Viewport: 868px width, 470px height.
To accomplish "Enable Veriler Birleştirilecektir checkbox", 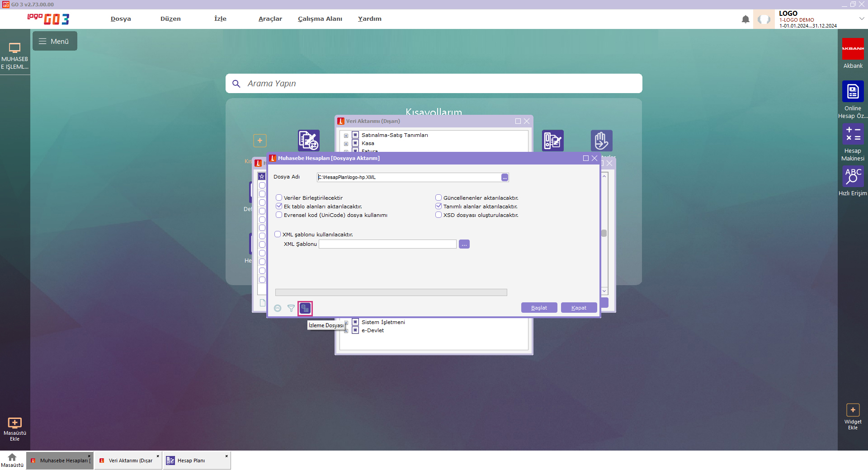I will (279, 197).
